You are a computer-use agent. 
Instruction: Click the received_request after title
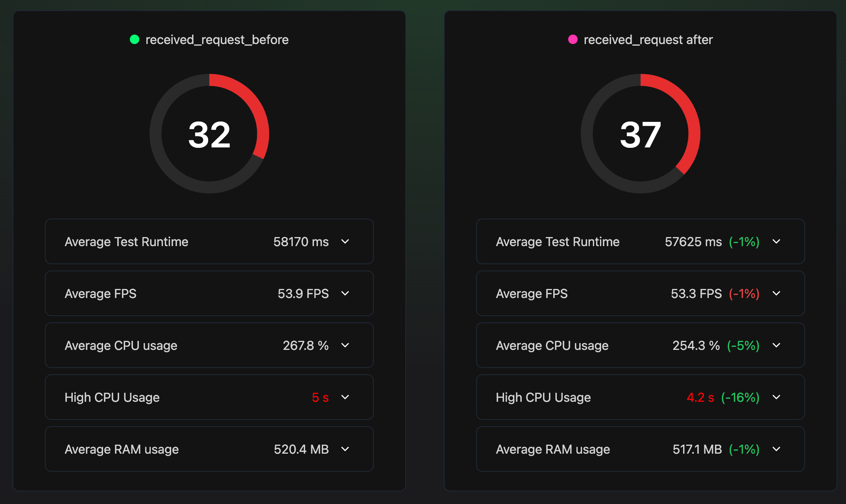coord(648,40)
